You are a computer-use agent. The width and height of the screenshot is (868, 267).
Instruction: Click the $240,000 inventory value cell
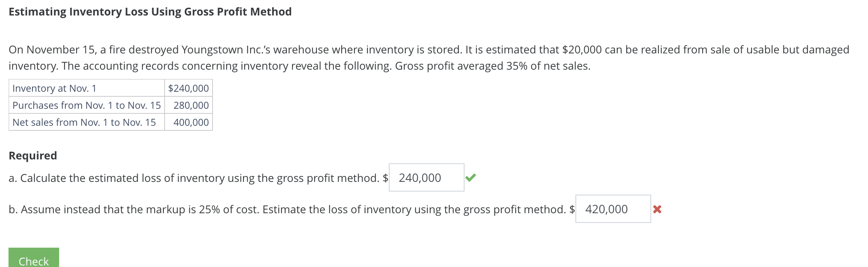pos(189,88)
